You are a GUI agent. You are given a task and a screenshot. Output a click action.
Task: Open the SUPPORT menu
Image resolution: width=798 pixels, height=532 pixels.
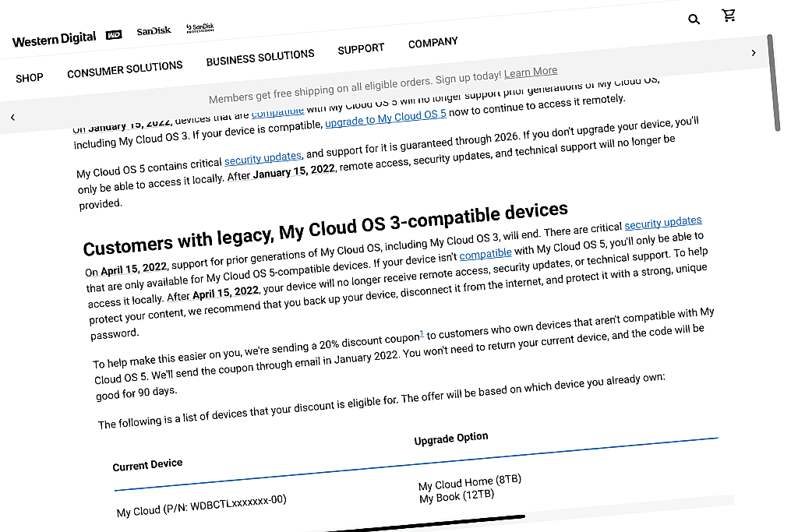[x=361, y=49]
